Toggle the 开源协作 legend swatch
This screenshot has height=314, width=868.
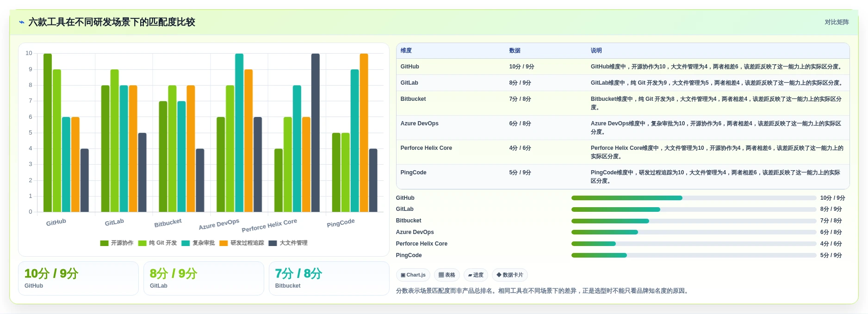pos(104,243)
